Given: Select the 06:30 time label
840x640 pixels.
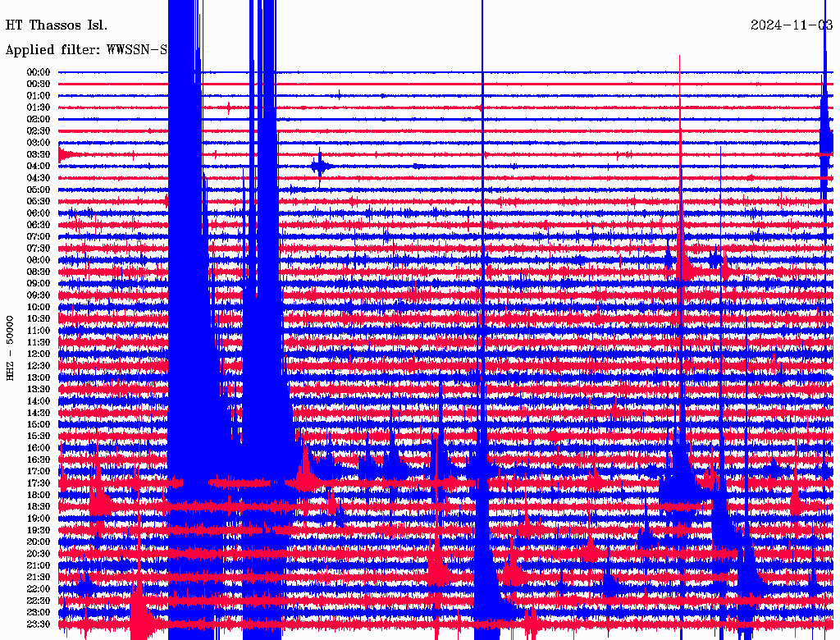Looking at the screenshot, I should click(x=39, y=225).
